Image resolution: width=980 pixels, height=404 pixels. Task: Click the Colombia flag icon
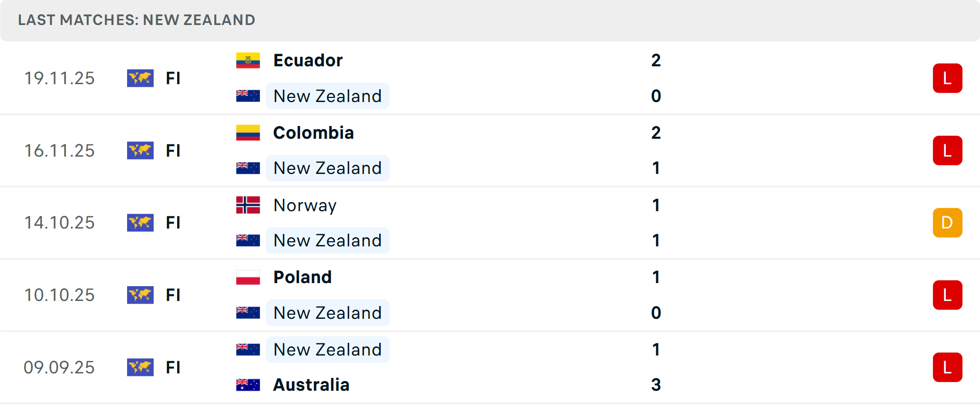248,132
